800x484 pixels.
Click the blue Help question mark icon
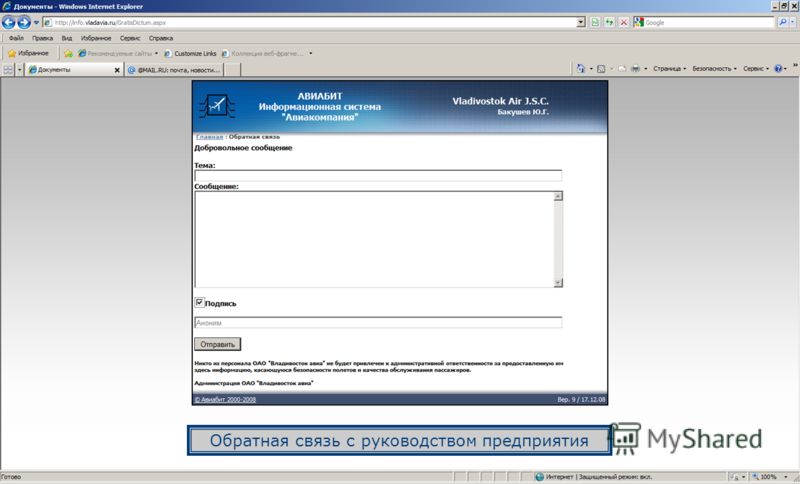778,68
